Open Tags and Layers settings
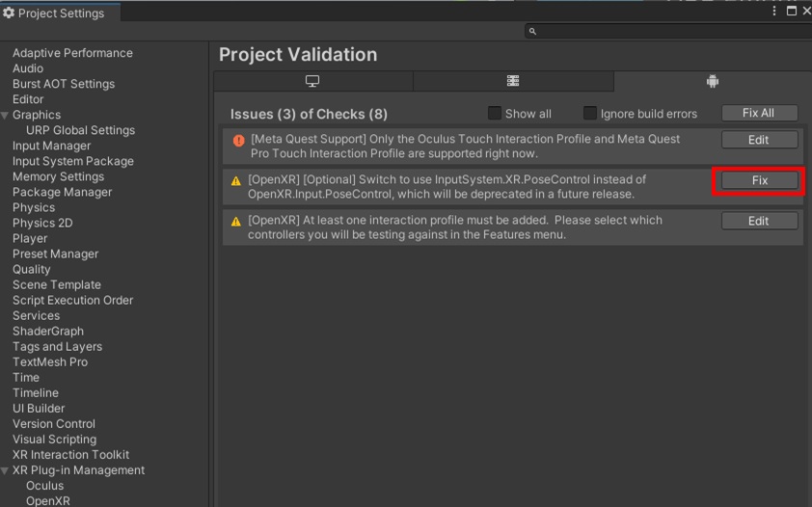Image resolution: width=812 pixels, height=507 pixels. click(x=58, y=348)
